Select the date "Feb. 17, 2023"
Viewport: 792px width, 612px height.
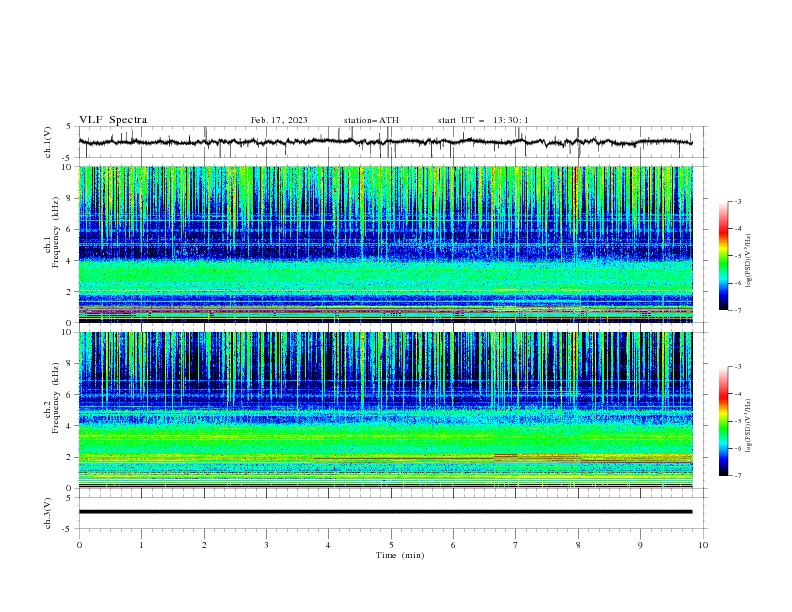(279, 120)
